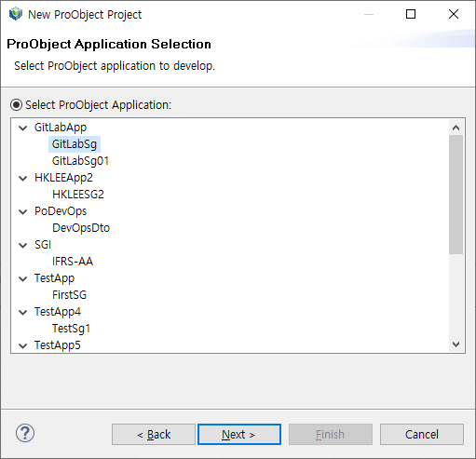Select the IFRS-AA item
This screenshot has height=459, width=476.
click(x=73, y=262)
